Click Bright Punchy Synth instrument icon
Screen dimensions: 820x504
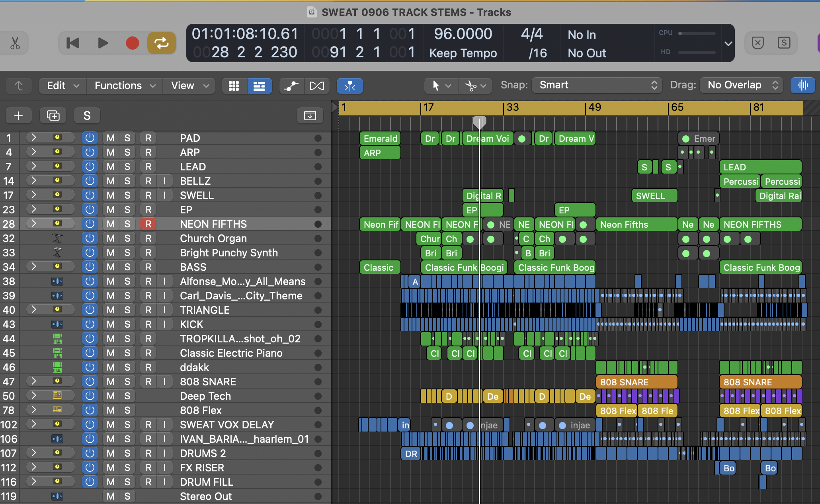[x=57, y=252]
